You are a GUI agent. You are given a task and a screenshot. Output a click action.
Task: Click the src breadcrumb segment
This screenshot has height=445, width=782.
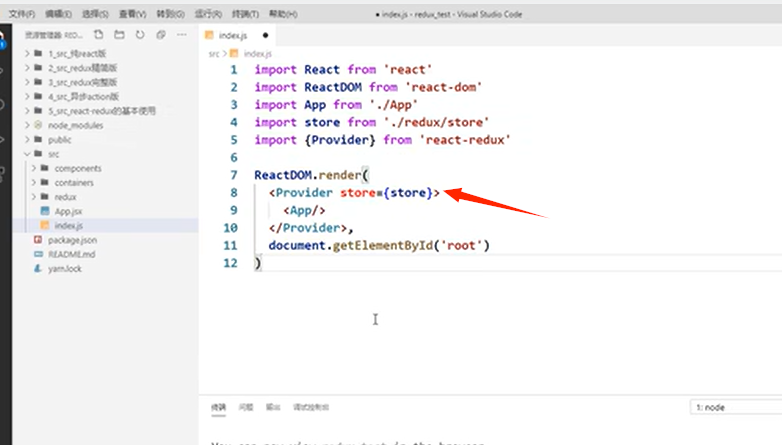213,53
